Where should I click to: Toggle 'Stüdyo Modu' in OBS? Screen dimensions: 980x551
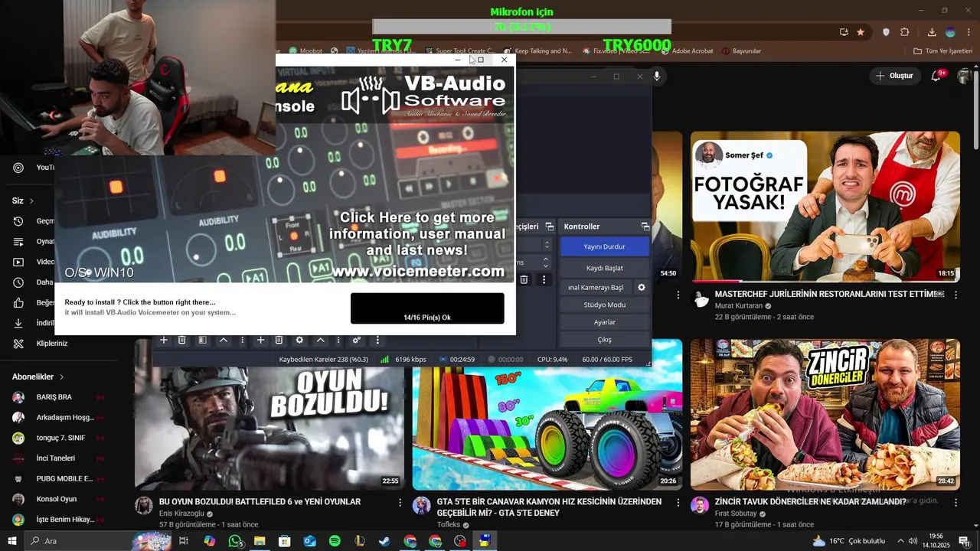(x=605, y=305)
